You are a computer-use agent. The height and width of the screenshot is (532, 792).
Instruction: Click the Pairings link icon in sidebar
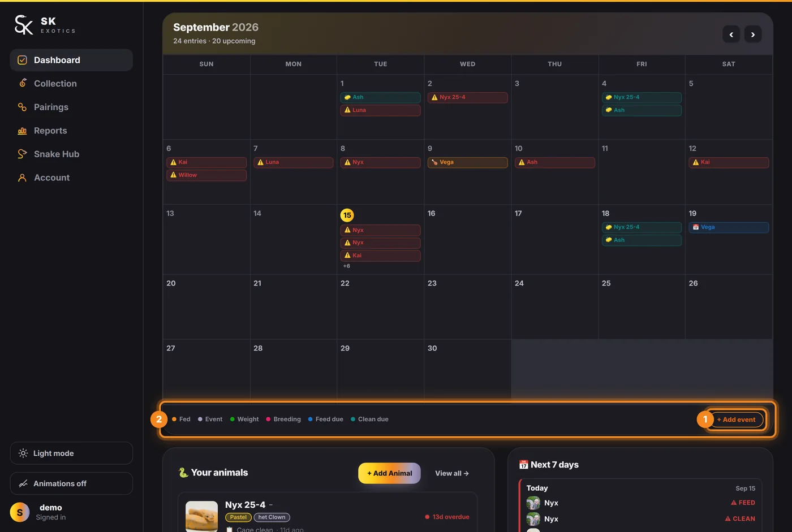point(22,107)
